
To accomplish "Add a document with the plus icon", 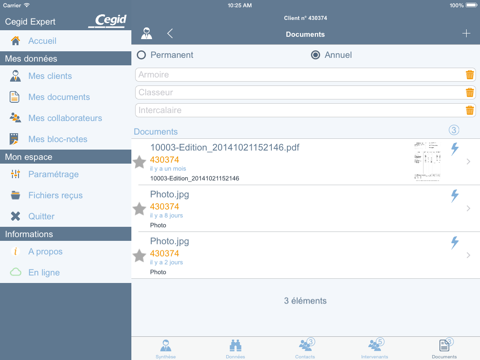I will click(x=466, y=33).
